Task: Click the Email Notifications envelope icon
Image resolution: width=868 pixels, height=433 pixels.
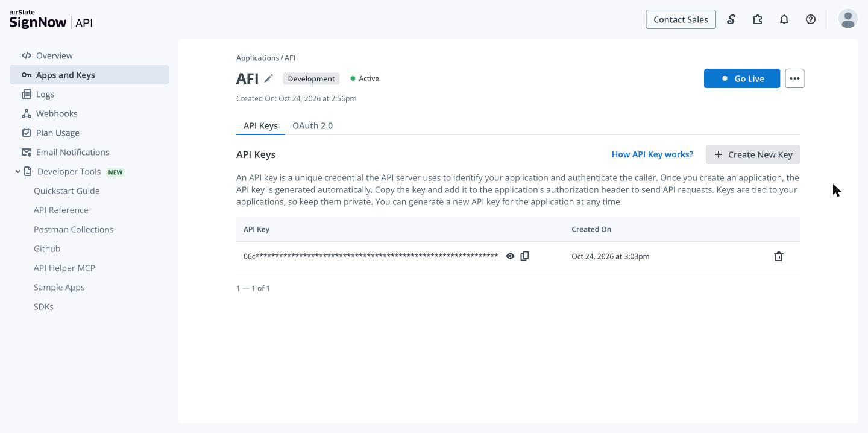Action: coord(27,152)
